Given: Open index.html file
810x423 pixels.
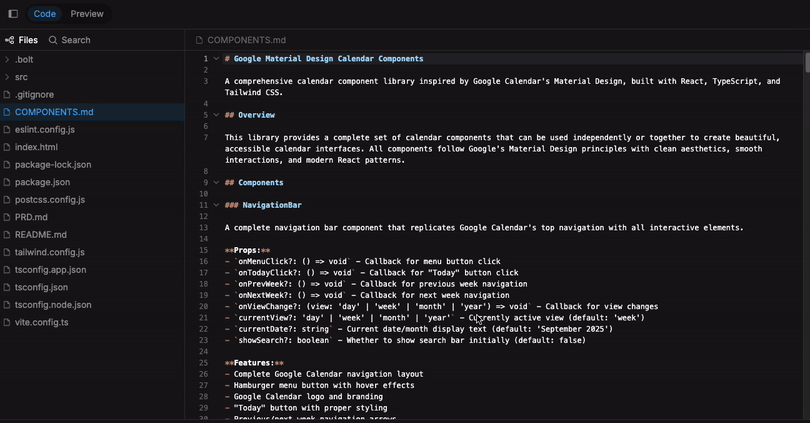Looking at the screenshot, I should pos(36,147).
